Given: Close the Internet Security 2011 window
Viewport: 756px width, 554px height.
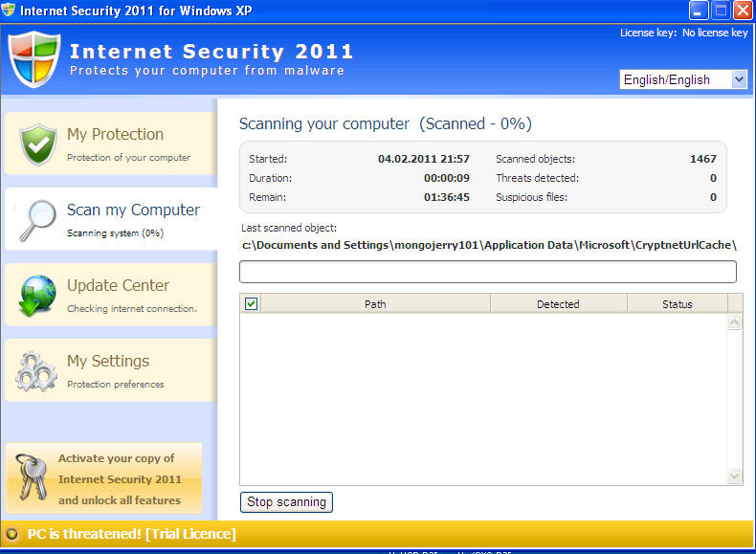Looking at the screenshot, I should (743, 11).
